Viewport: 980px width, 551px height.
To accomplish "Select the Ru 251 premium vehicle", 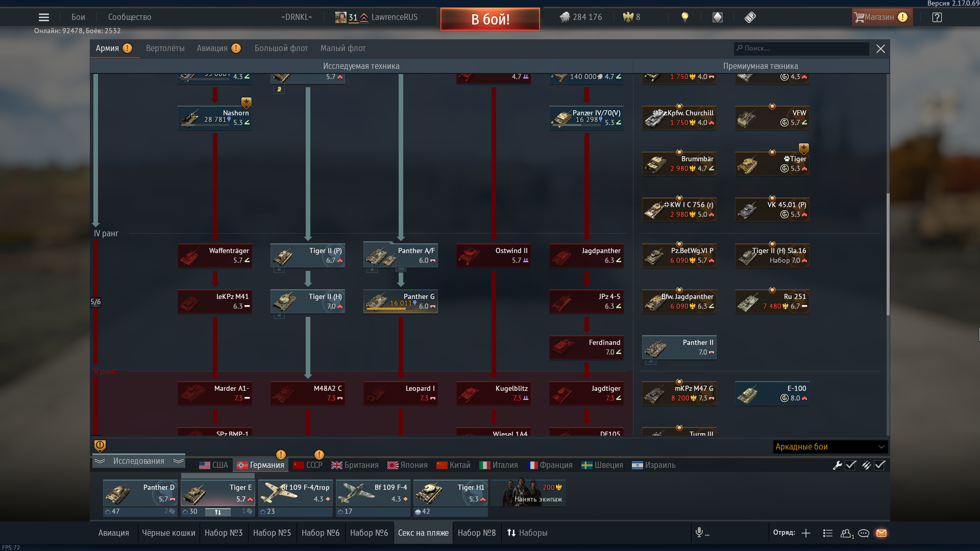I will tap(772, 302).
